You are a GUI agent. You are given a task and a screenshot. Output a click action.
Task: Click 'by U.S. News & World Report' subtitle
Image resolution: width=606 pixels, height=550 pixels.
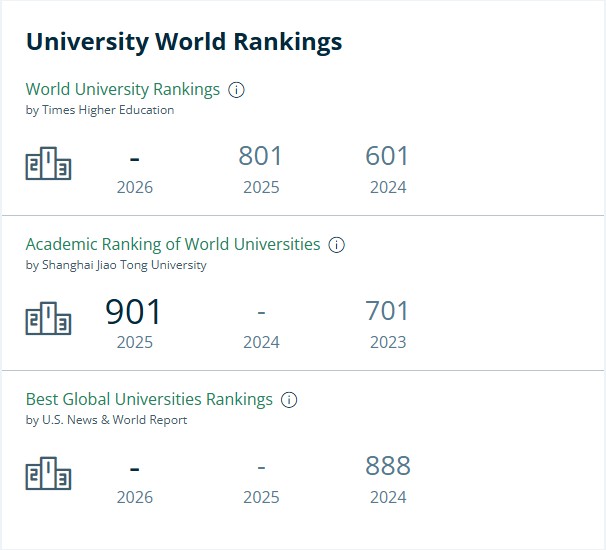point(106,420)
